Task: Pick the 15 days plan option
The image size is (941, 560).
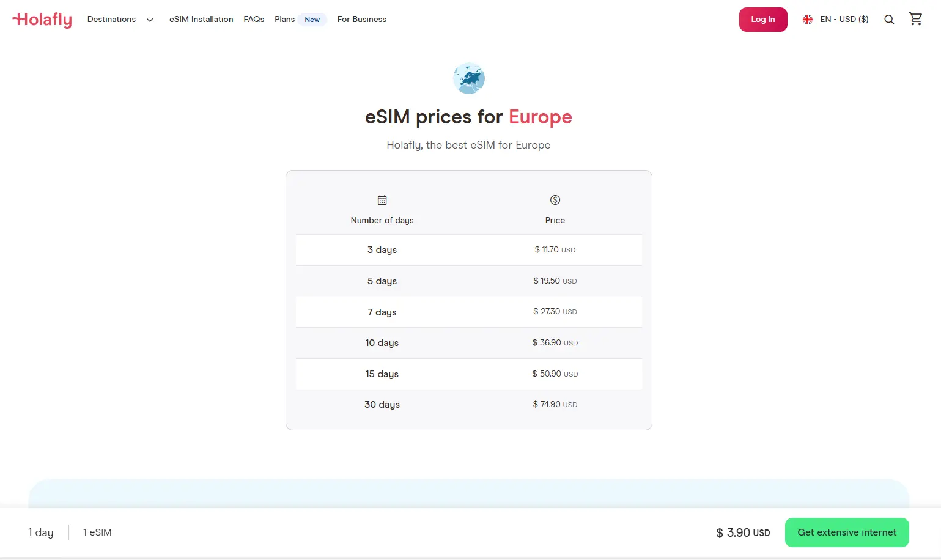Action: 468,374
